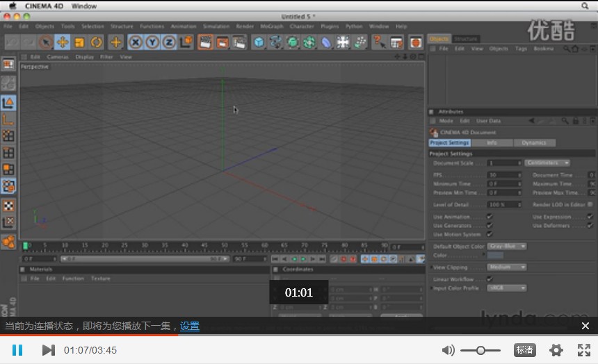Add a Cube primitive object

pyautogui.click(x=259, y=42)
